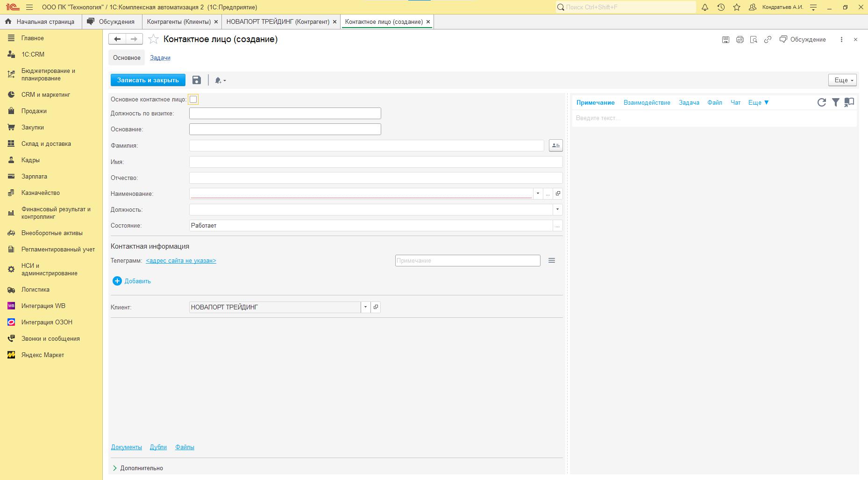Open the Клиент field dropdown arrow
The image size is (868, 480).
(365, 307)
